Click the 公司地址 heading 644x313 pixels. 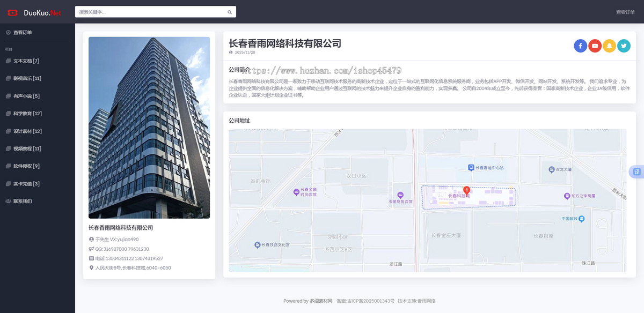pos(239,121)
